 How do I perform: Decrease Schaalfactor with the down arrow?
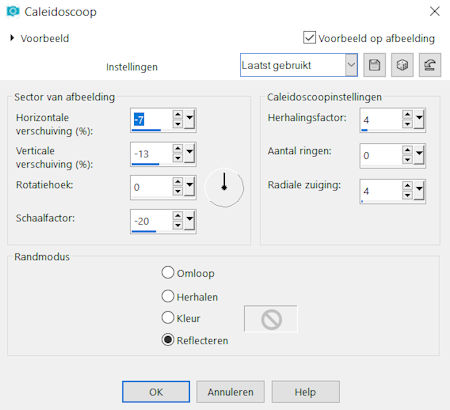pyautogui.click(x=178, y=225)
